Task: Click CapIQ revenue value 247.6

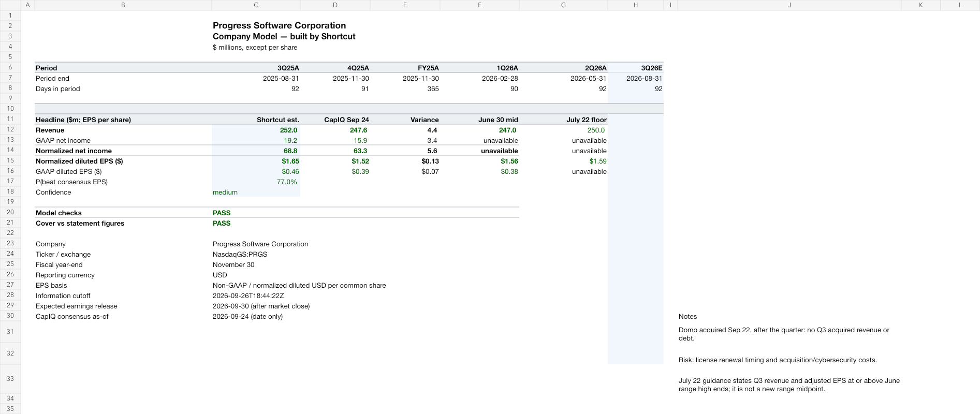Action: 358,130
